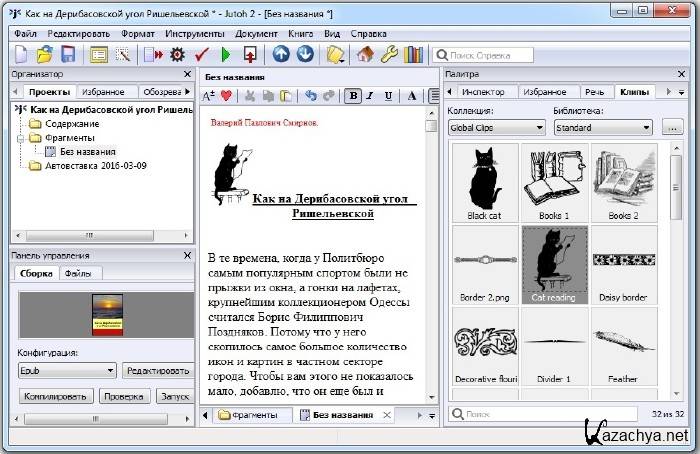This screenshot has height=454, width=700.
Task: Select the Содержание folder in tree
Action: point(71,123)
